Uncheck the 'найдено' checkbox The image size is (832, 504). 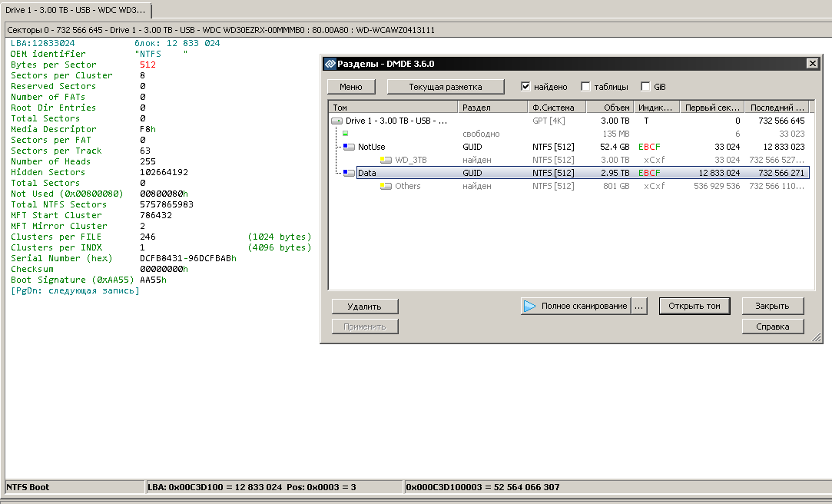525,87
